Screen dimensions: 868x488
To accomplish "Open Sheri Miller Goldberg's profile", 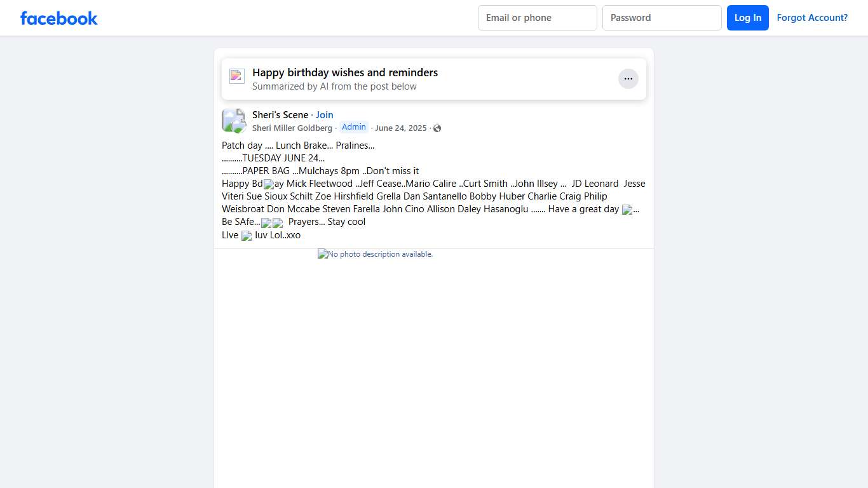I will click(x=292, y=128).
